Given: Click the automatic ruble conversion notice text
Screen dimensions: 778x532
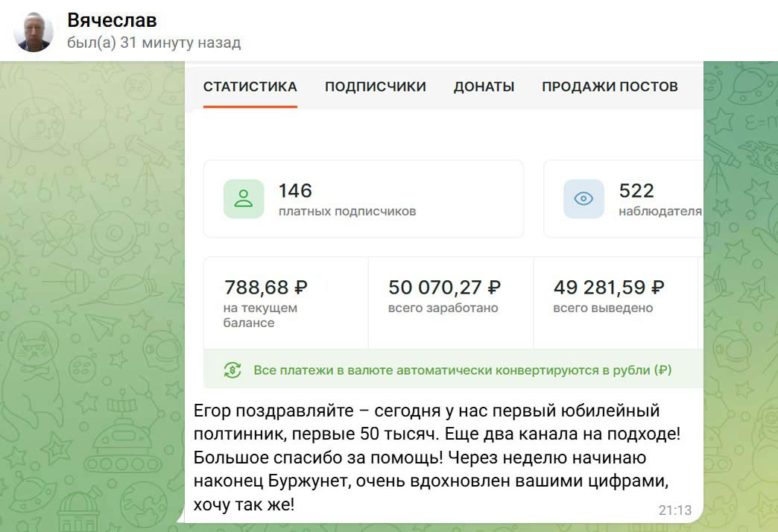Looking at the screenshot, I should click(462, 370).
